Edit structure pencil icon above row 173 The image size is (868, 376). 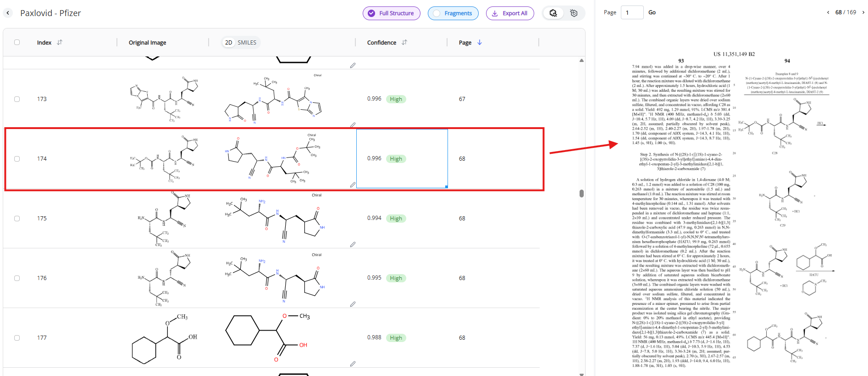pos(353,65)
